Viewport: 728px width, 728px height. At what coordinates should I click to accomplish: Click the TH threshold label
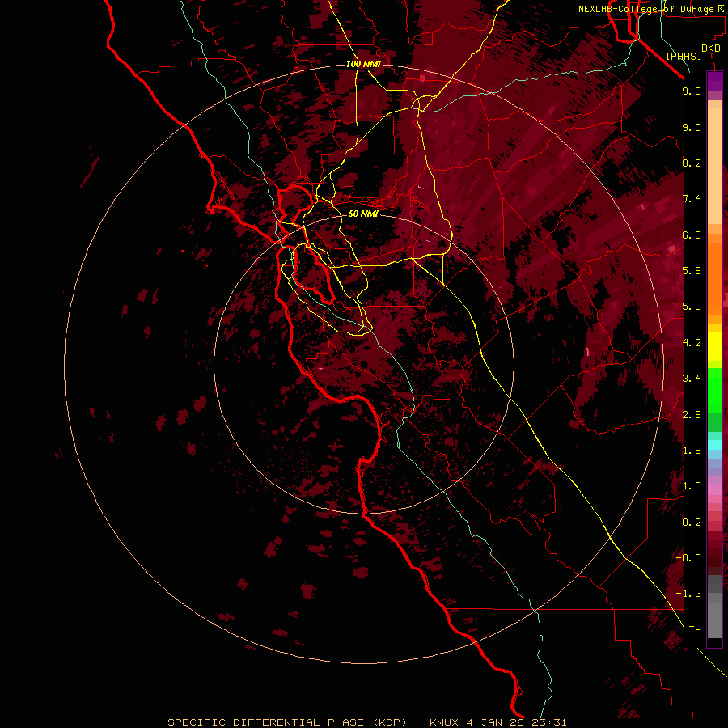point(695,630)
